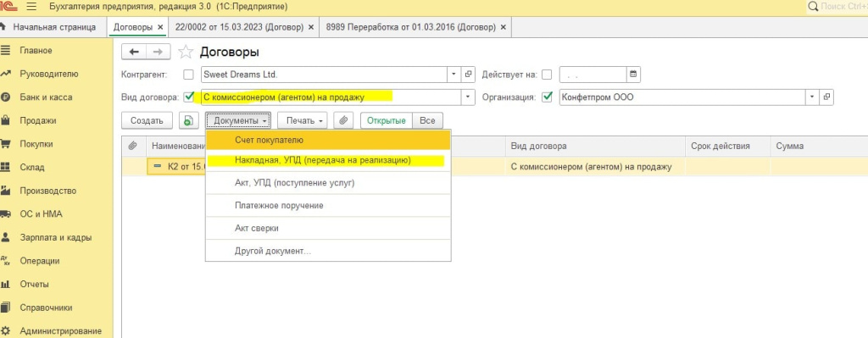Switch to 8989 Переработка от 01.03.2016 tab
Viewport: 868px width, 338px height.
(x=411, y=27)
